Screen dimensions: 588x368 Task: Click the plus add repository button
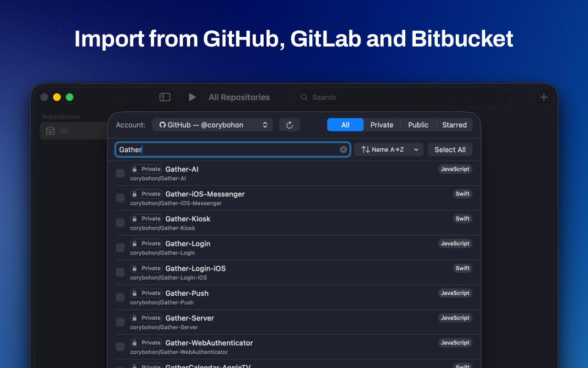[544, 97]
